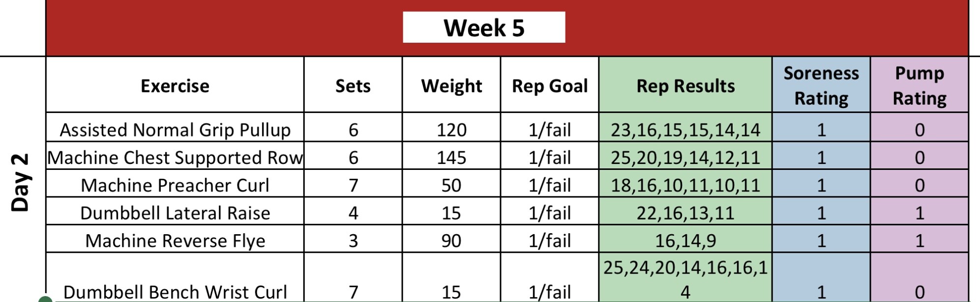
Task: Click Machine Reverse Flye soreness rating cell
Action: (821, 241)
